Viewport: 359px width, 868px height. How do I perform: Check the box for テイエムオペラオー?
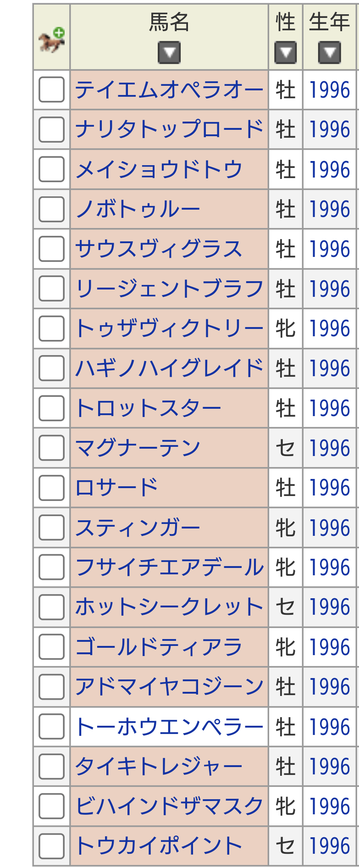[51, 89]
